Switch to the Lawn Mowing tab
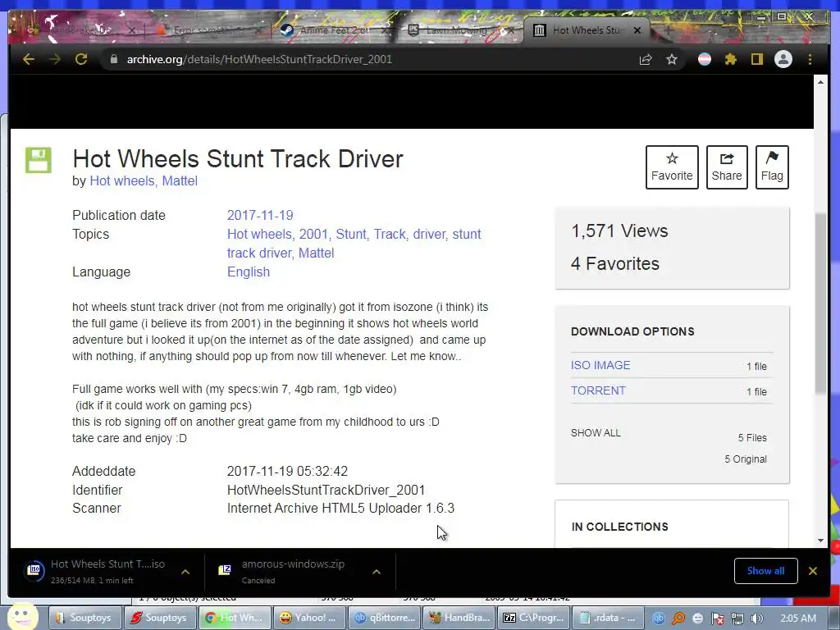This screenshot has height=630, width=840. tap(458, 30)
